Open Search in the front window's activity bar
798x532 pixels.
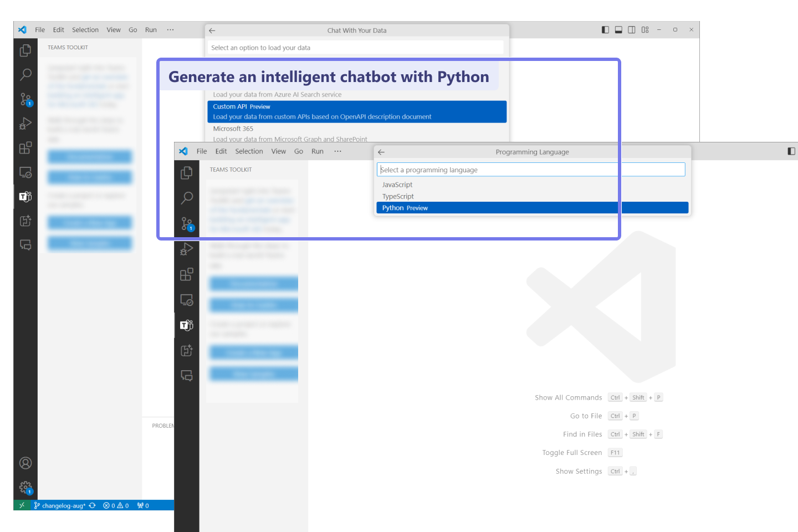pyautogui.click(x=187, y=198)
